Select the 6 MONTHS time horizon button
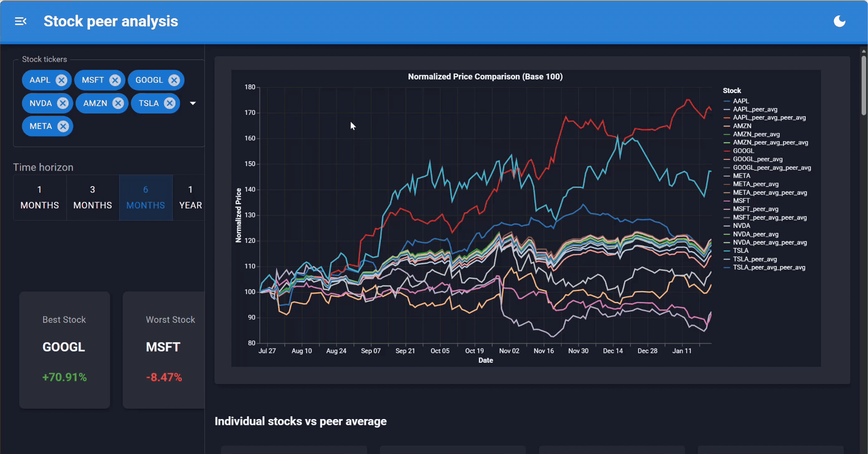The height and width of the screenshot is (454, 868). tap(145, 197)
